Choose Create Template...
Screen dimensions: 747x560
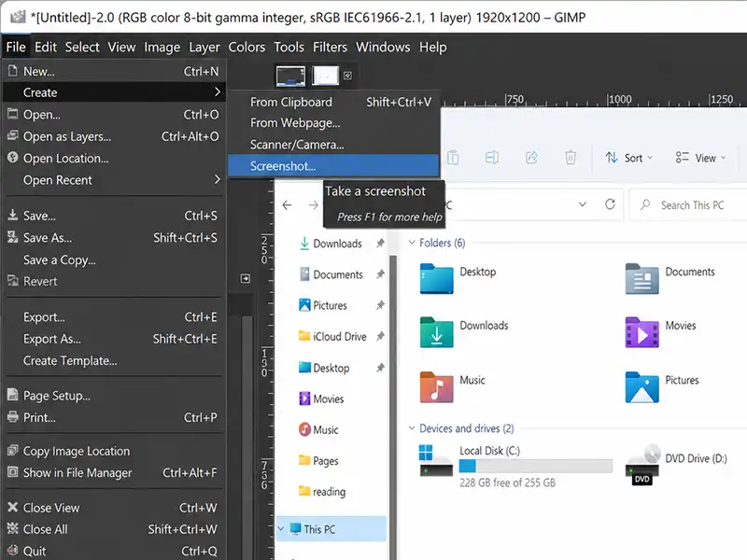click(x=113, y=361)
